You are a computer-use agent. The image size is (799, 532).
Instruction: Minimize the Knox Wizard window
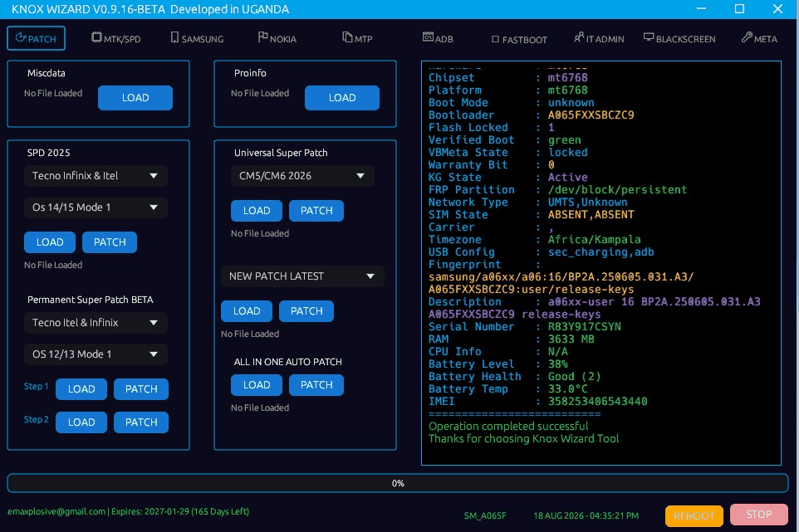coord(701,8)
